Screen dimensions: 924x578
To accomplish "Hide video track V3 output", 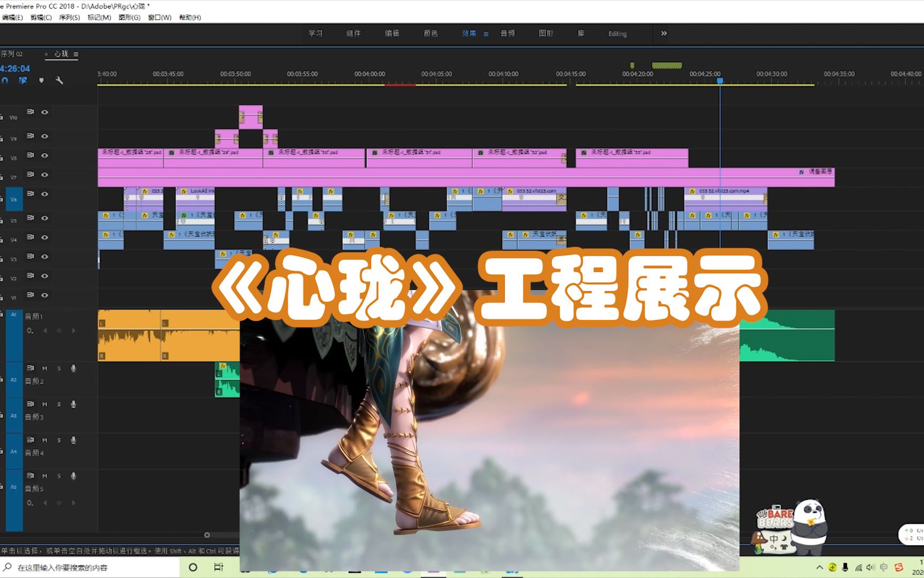I will (45, 256).
